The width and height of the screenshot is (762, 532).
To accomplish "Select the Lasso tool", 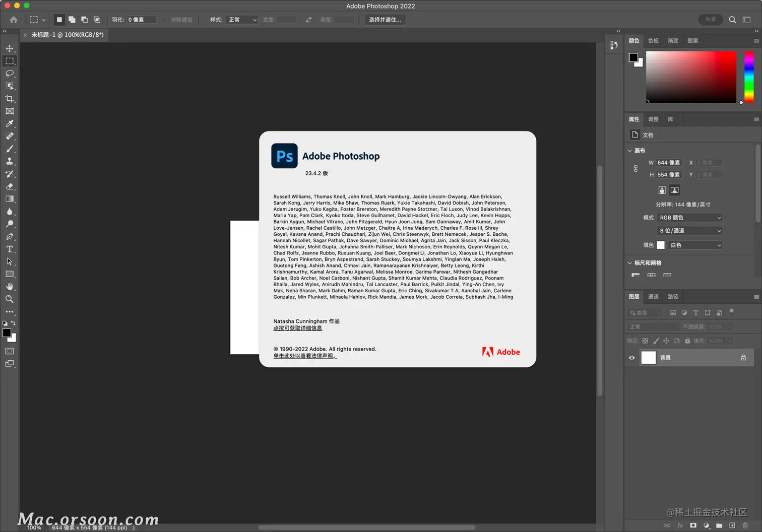I will click(x=10, y=74).
